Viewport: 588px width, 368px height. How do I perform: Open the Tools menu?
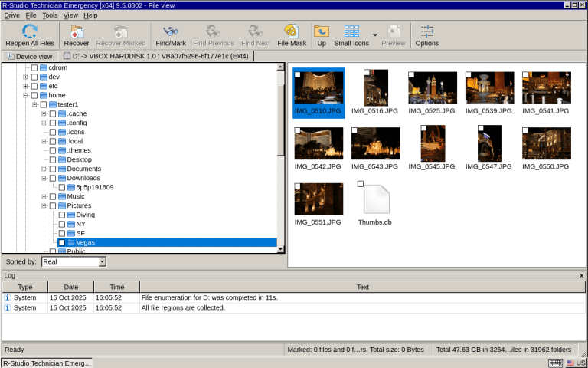coord(50,15)
